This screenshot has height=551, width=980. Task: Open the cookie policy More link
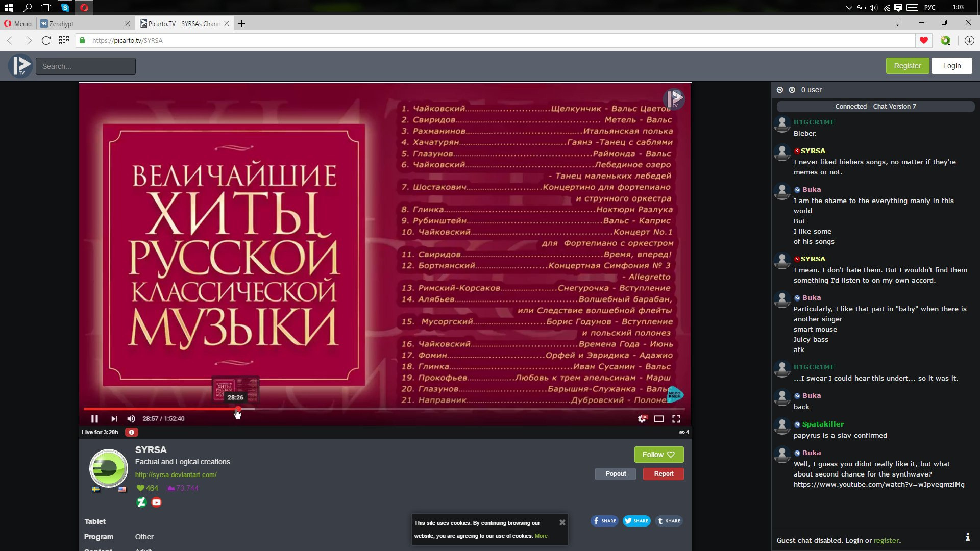[541, 536]
